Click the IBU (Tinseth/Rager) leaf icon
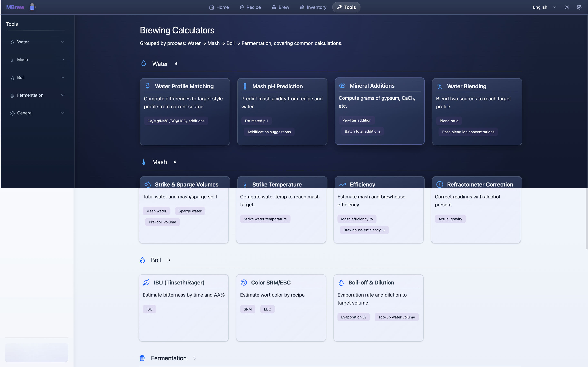 [146, 283]
